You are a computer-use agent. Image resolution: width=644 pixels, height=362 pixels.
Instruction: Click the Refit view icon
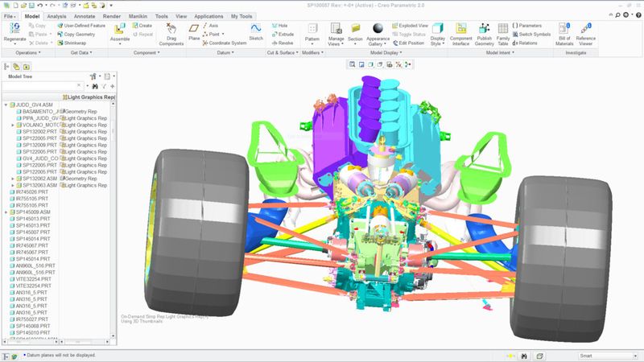click(352, 64)
